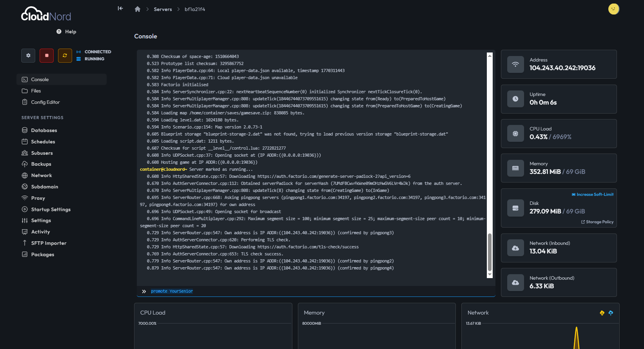This screenshot has width=644, height=349.
Task: Open Backups in the sidebar
Action: [41, 164]
